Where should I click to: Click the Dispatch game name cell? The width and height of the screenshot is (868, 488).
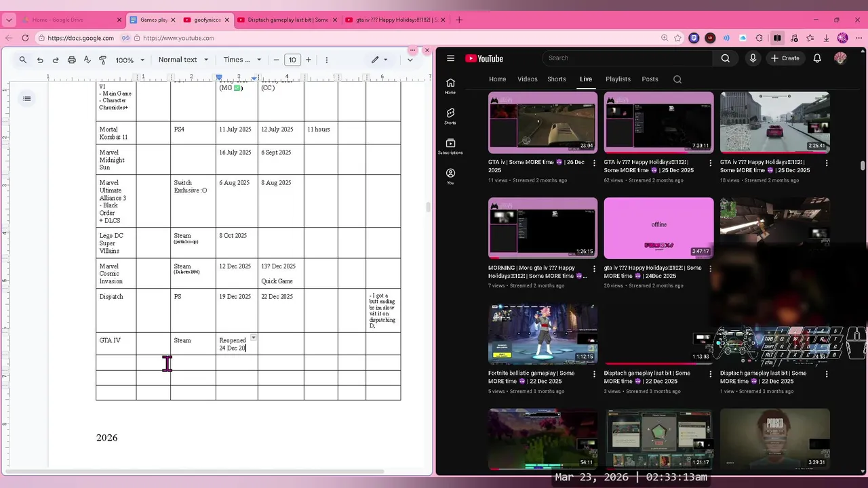pyautogui.click(x=116, y=310)
